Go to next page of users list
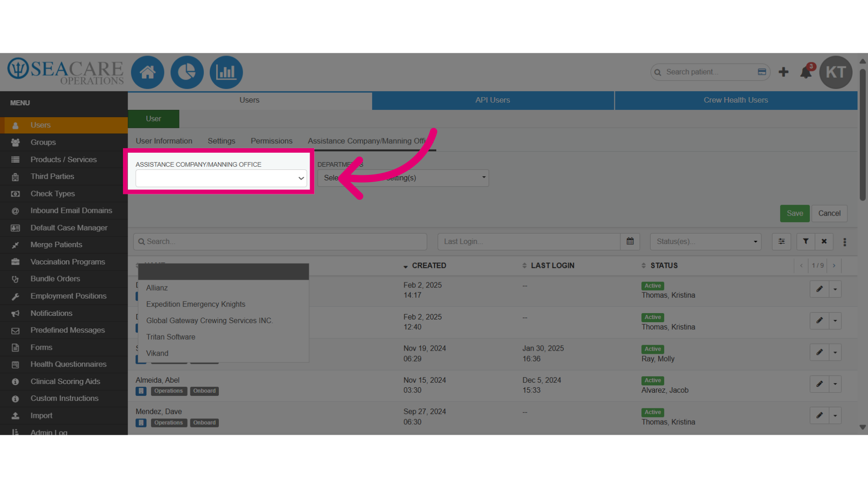 coord(834,265)
